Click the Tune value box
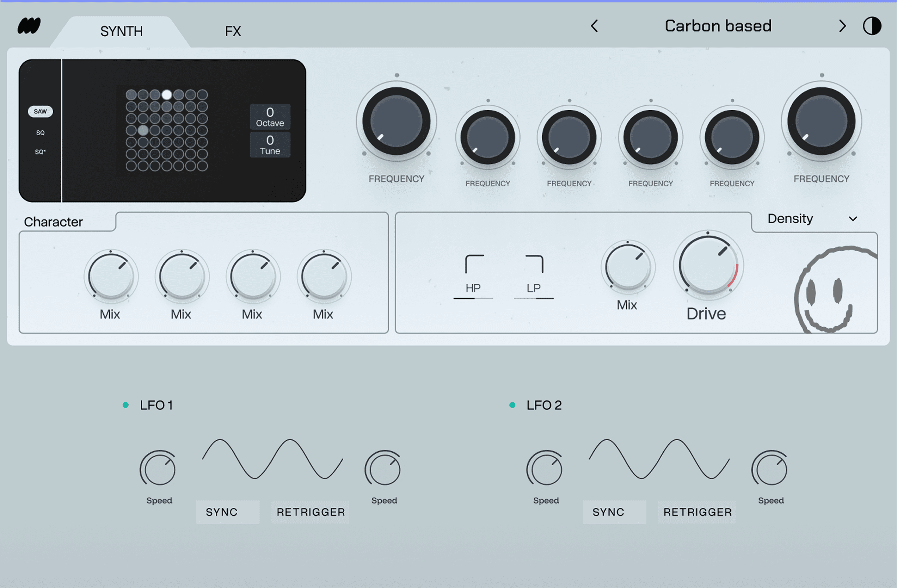This screenshot has height=588, width=897. (270, 145)
